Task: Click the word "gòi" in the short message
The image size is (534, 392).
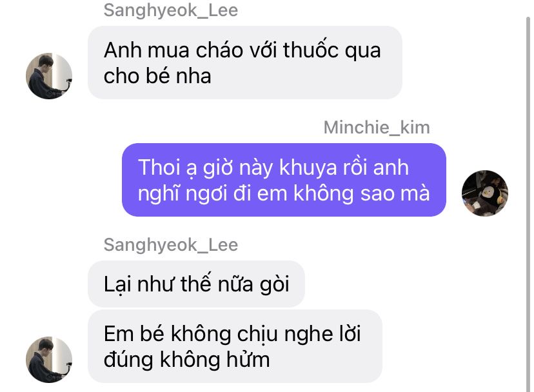Action: tap(275, 284)
